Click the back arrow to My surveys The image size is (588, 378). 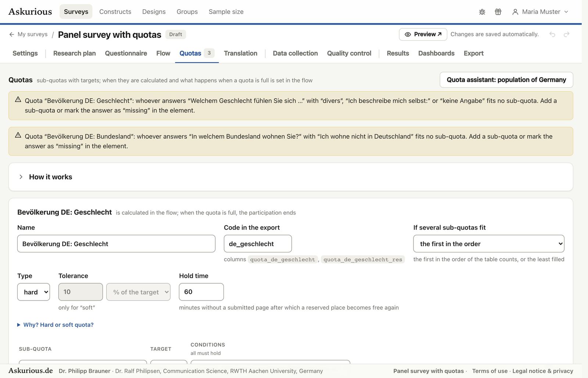(x=12, y=34)
